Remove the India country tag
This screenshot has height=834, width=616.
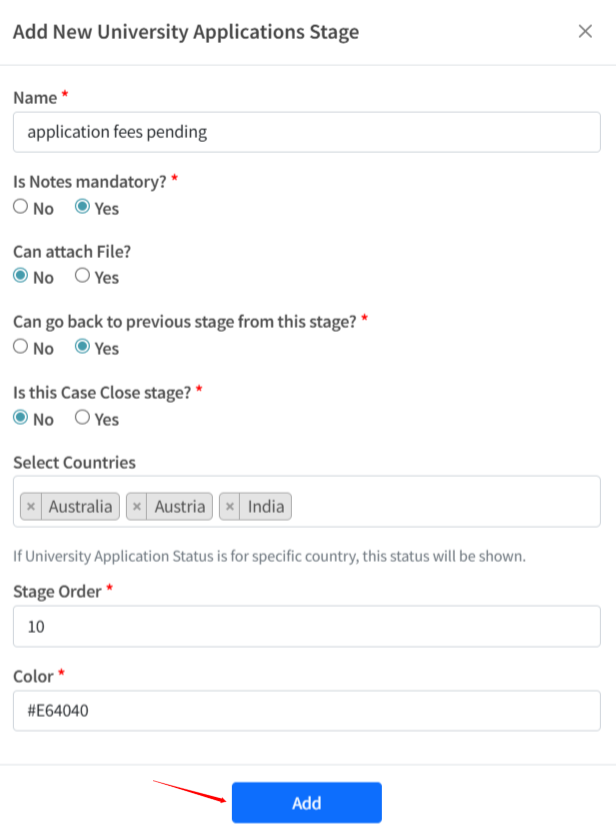(231, 507)
